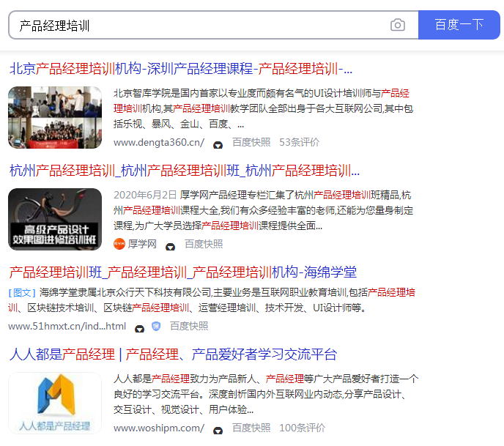The image size is (504, 446).
Task: Click the blue shield verification icon
Action: coord(156,326)
